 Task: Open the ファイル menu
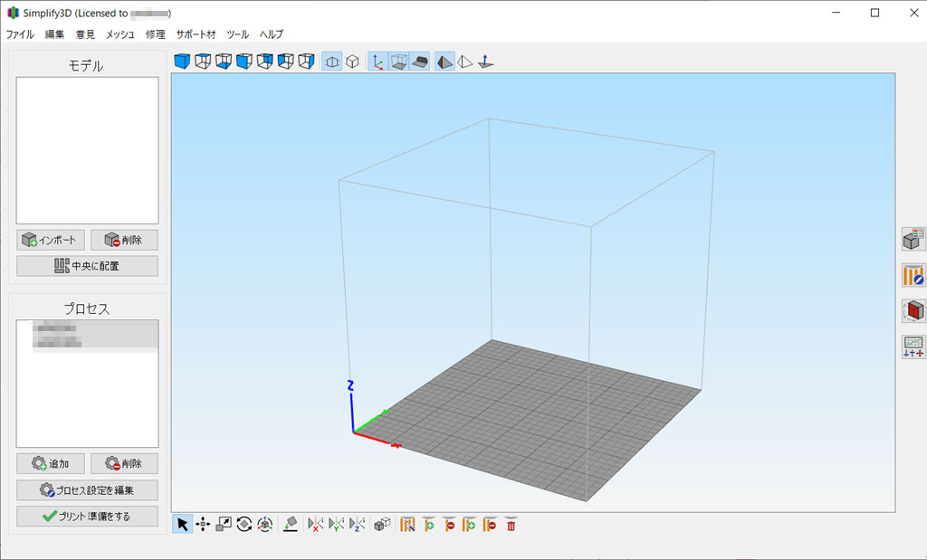tap(20, 34)
